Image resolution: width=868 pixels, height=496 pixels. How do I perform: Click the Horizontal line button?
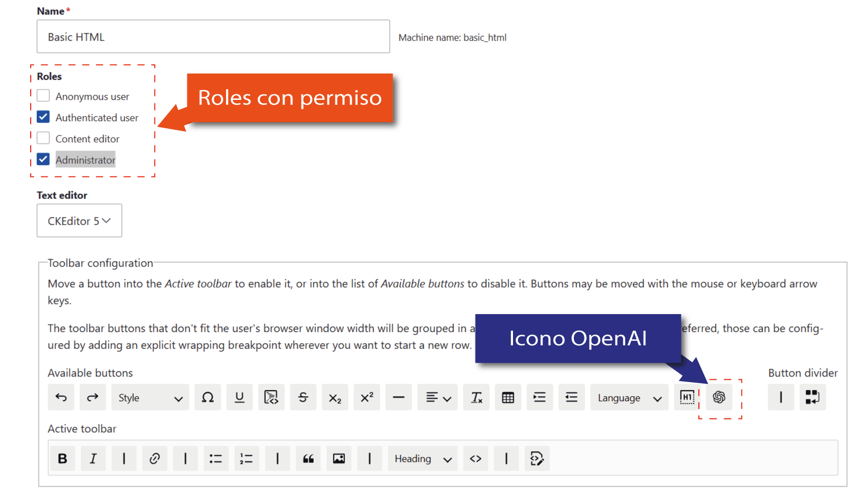click(399, 397)
